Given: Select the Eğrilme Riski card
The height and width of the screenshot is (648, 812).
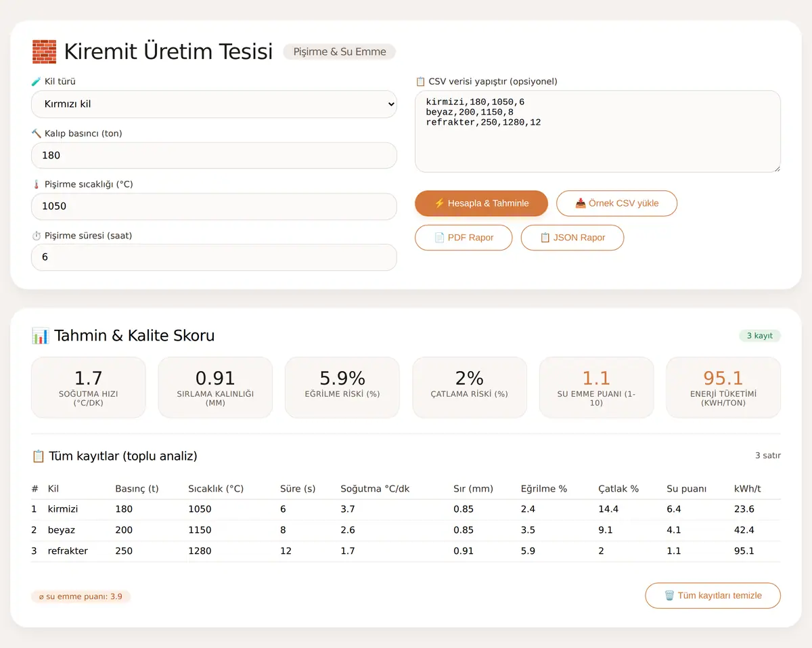Looking at the screenshot, I should (342, 387).
